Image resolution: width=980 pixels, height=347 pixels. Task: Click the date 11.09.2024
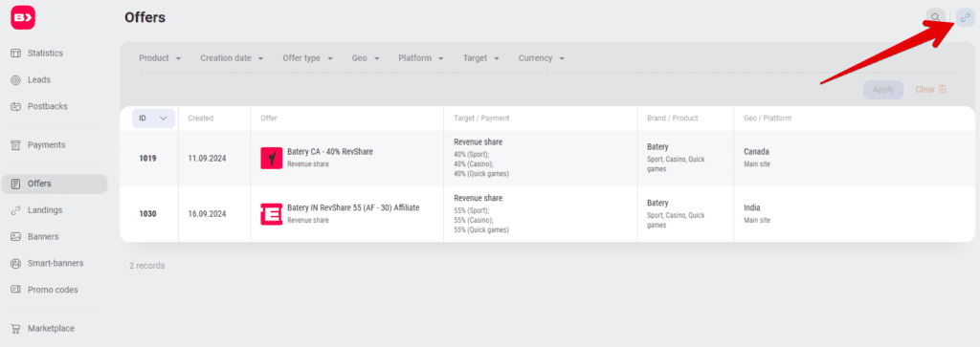click(x=208, y=159)
